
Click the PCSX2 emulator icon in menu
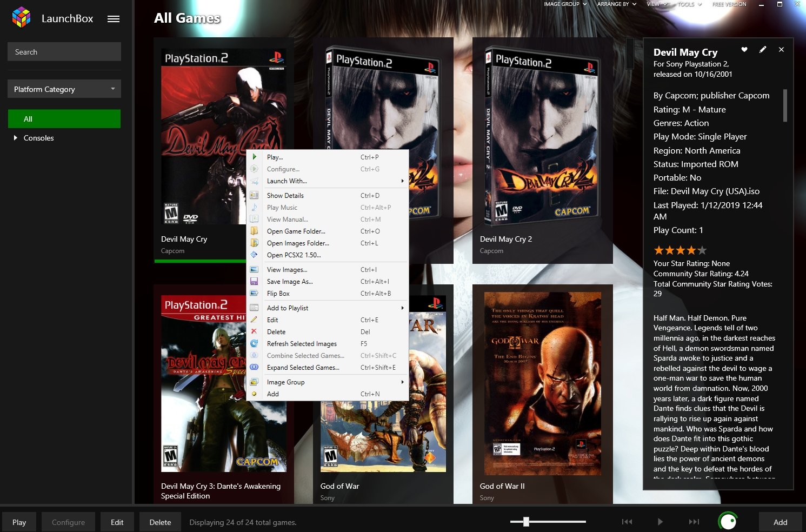254,255
